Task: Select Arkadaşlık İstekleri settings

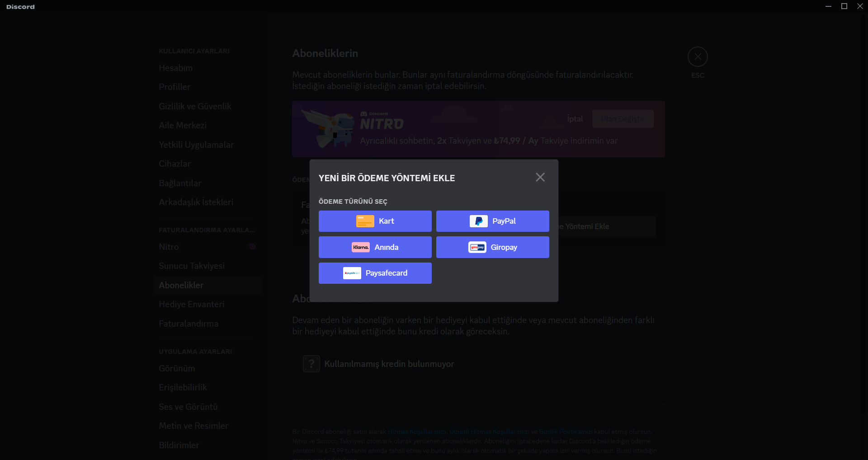Action: coord(208,202)
